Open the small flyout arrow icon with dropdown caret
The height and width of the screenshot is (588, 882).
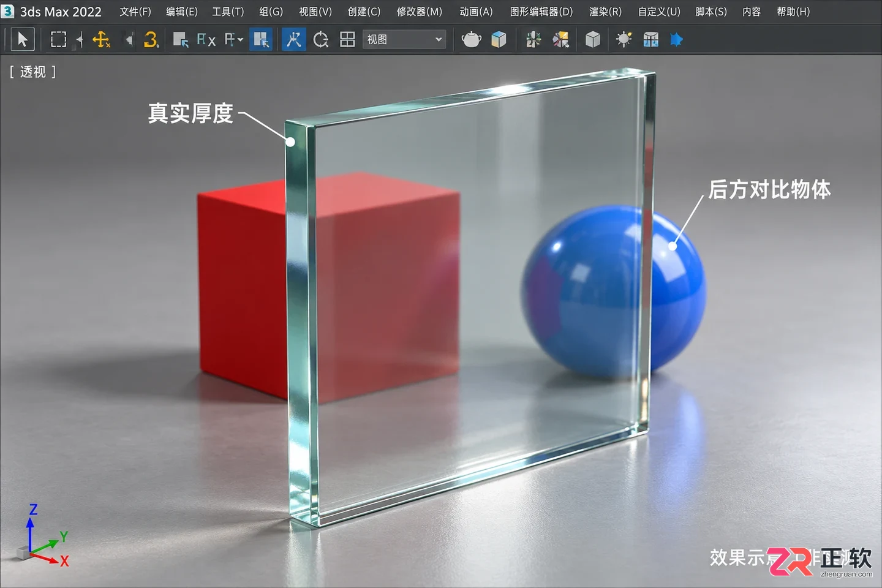(x=234, y=40)
